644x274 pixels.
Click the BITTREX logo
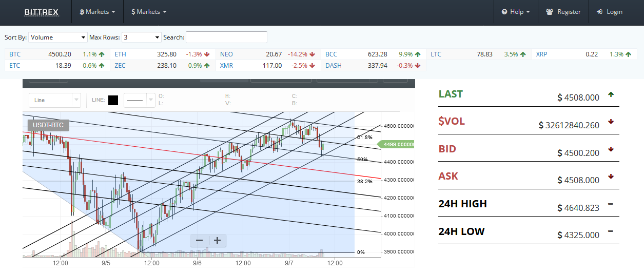click(x=42, y=12)
